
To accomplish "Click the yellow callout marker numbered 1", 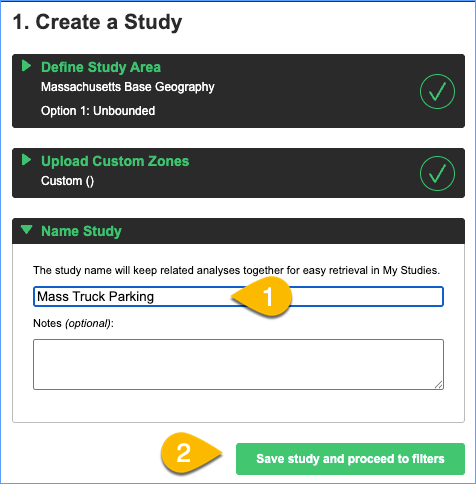I will (262, 297).
